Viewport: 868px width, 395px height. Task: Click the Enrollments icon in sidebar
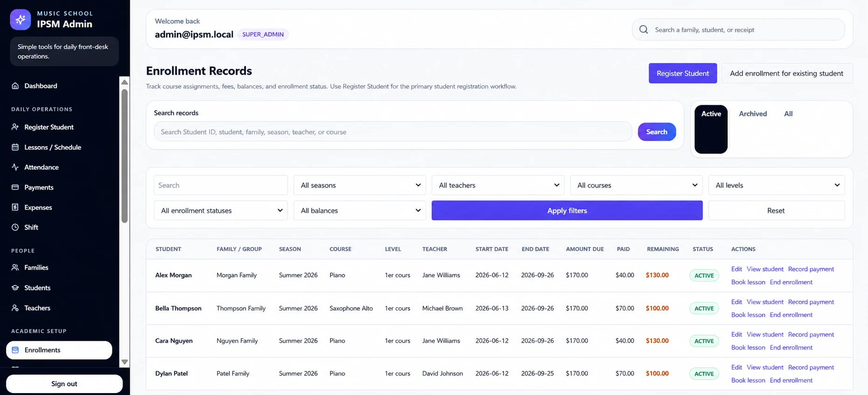[15, 350]
